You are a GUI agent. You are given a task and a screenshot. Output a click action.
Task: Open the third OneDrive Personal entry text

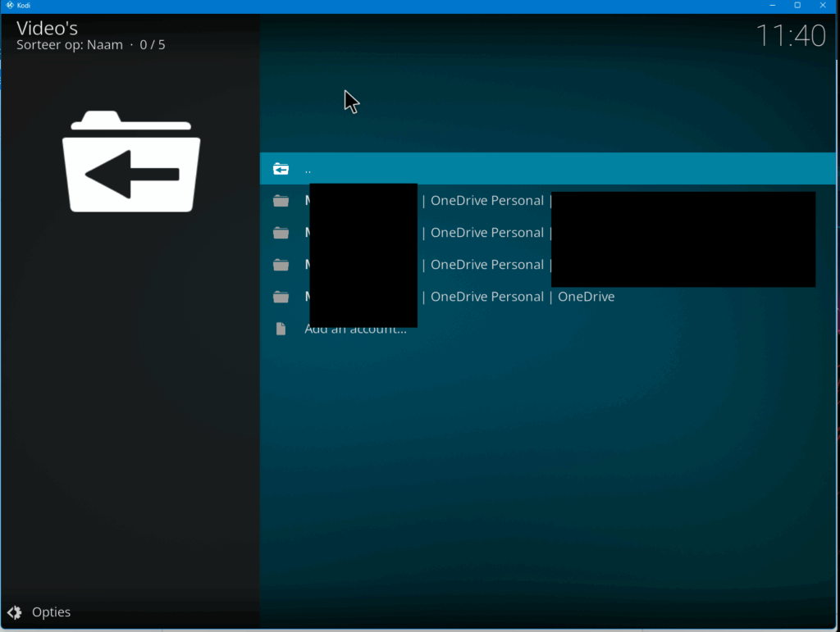tap(486, 265)
